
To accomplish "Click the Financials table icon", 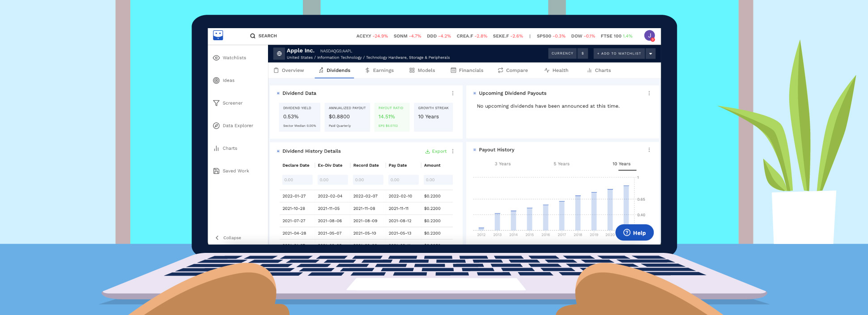I will click(x=453, y=70).
